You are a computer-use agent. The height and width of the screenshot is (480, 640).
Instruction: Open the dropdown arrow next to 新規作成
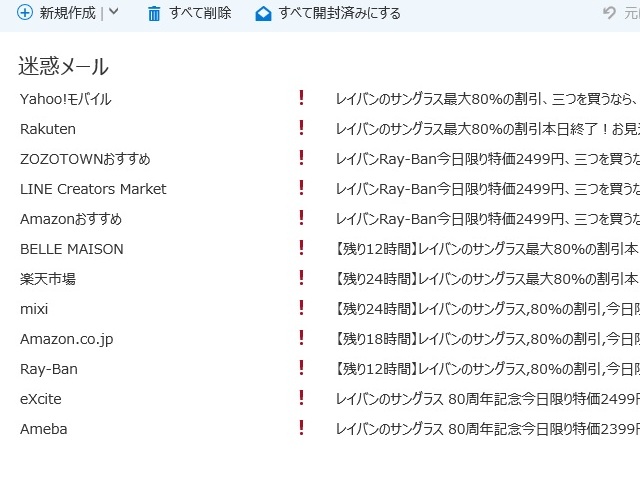tap(114, 12)
